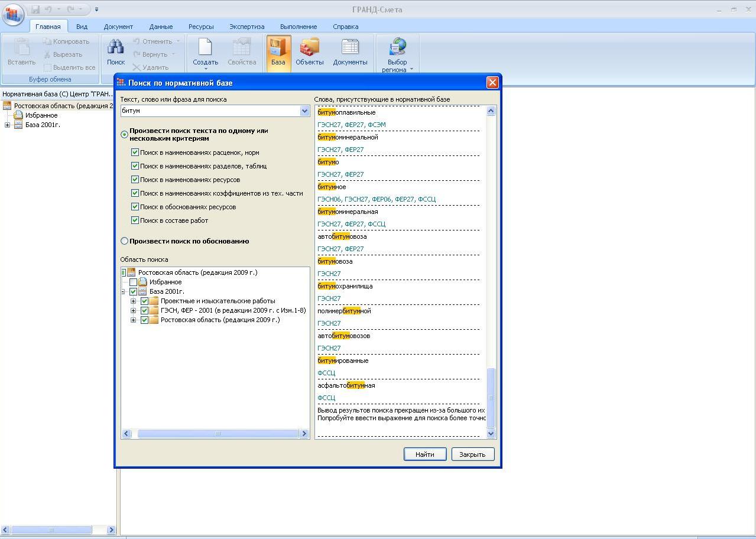Click the search area horizontal scrollbar thumb

point(218,434)
